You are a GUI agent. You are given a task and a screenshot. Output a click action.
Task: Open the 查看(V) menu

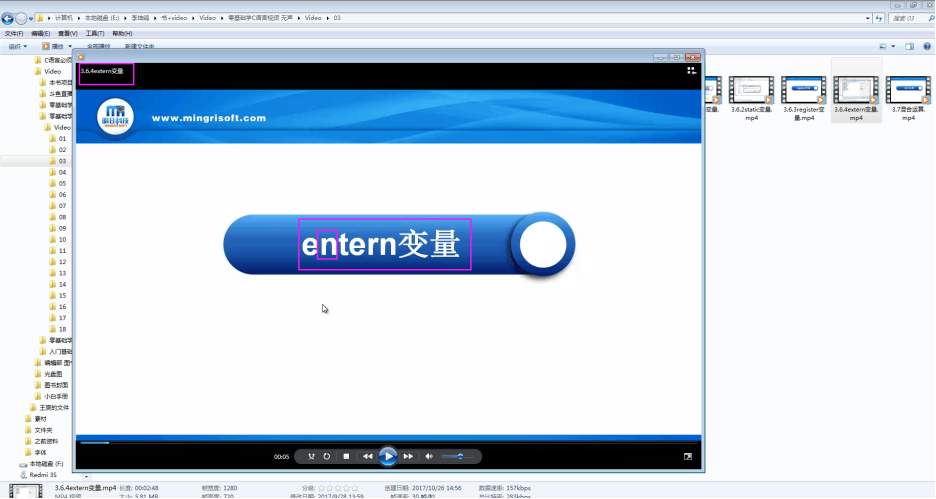coord(67,33)
